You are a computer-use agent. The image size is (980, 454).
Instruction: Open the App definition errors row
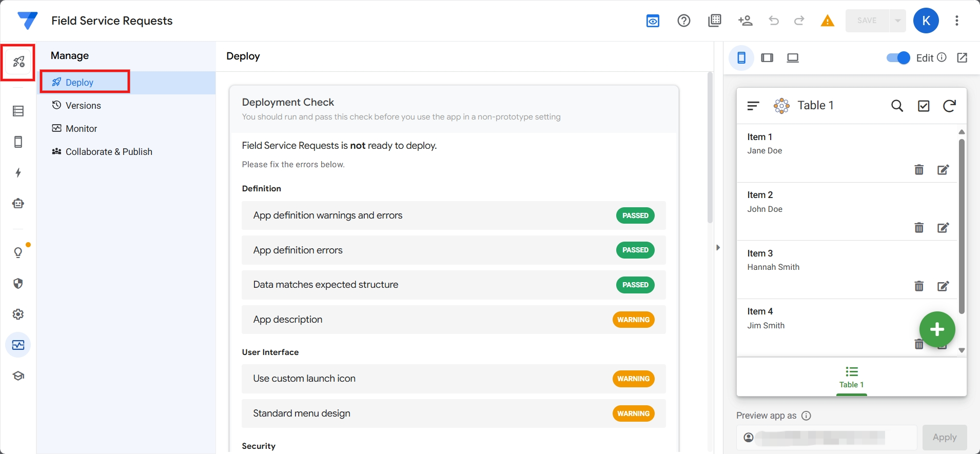[454, 250]
